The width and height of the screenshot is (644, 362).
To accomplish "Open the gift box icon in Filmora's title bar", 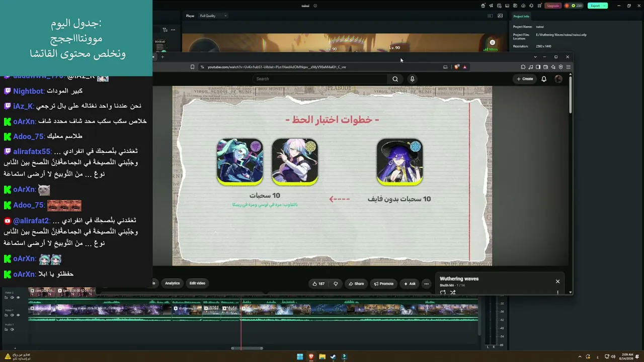I will (x=483, y=6).
